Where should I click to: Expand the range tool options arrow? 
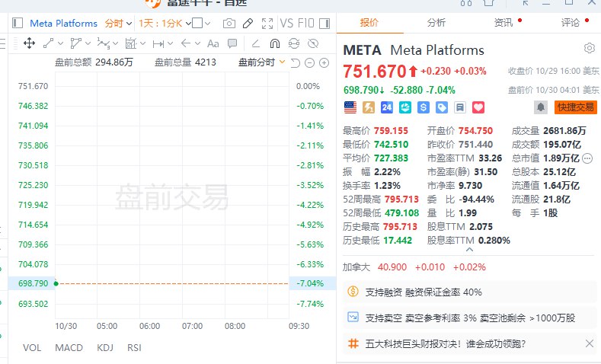click(x=170, y=43)
